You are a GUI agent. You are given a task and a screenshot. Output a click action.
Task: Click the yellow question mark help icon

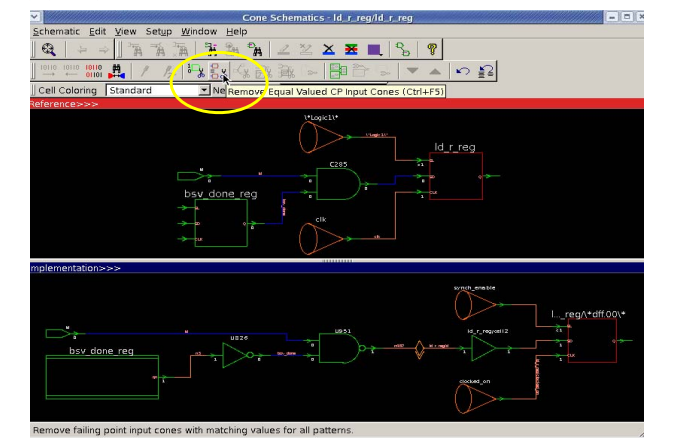[432, 49]
